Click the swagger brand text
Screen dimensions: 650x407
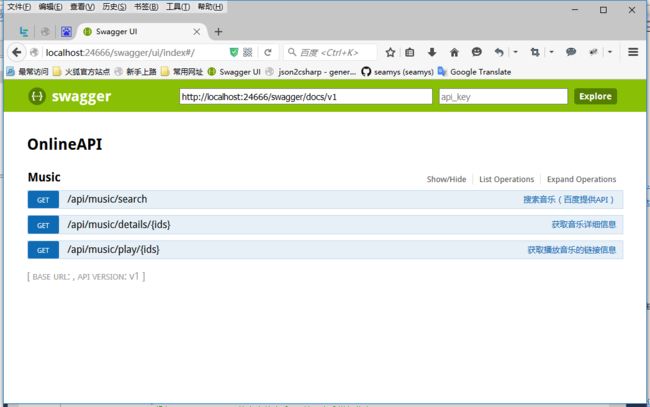(x=81, y=97)
